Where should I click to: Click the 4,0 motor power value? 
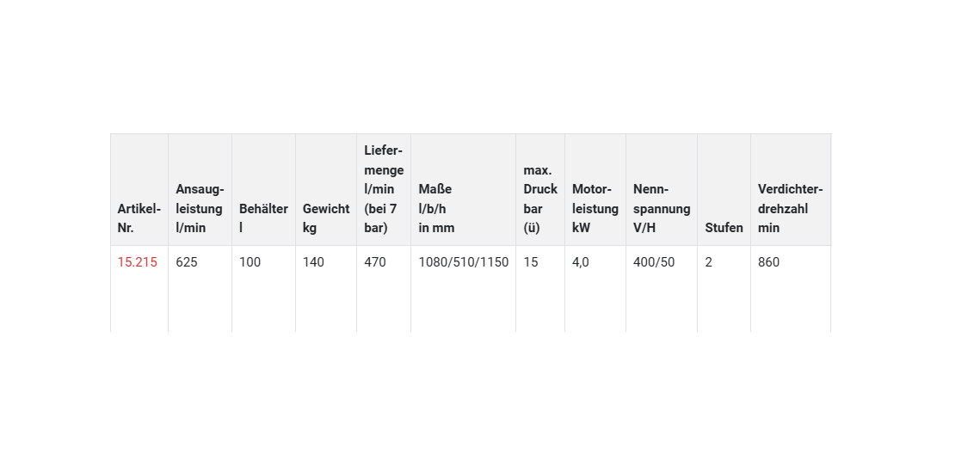[x=581, y=262]
